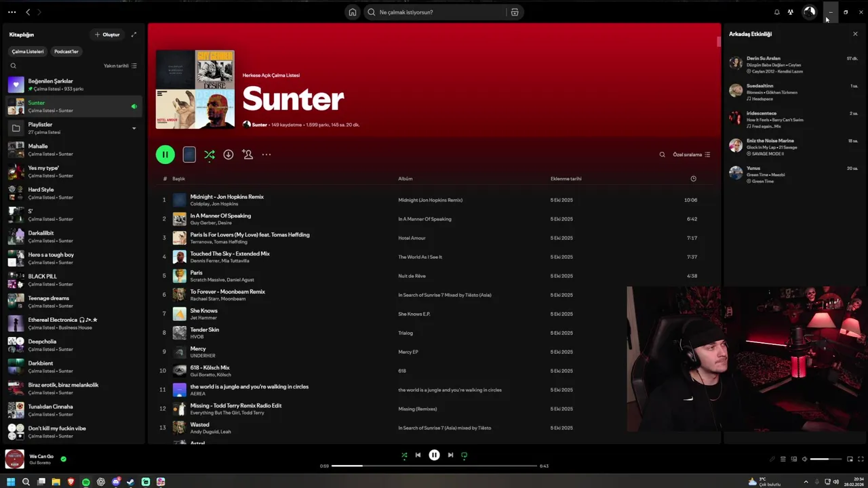Search inside the Sunter playlist
Screen dimensions: 868x488
(x=663, y=155)
